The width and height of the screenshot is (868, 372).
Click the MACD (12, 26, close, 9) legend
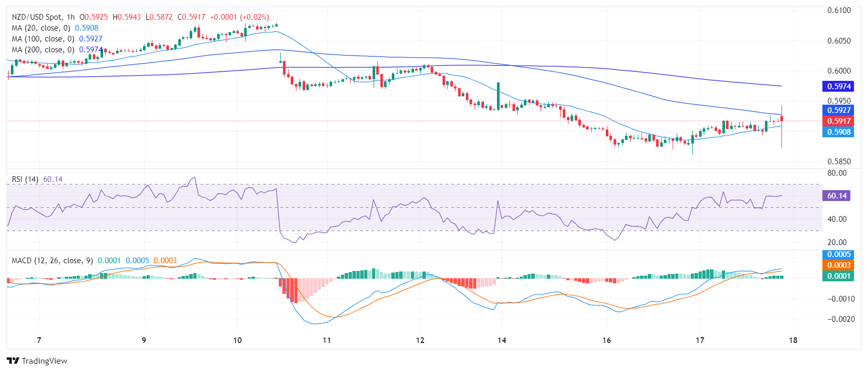[52, 261]
